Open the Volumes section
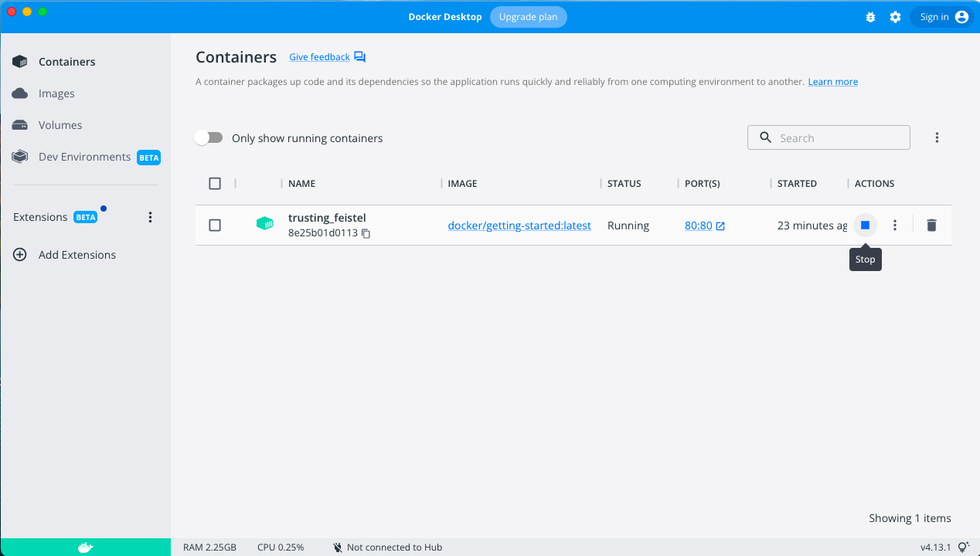This screenshot has height=556, width=980. pos(85,125)
